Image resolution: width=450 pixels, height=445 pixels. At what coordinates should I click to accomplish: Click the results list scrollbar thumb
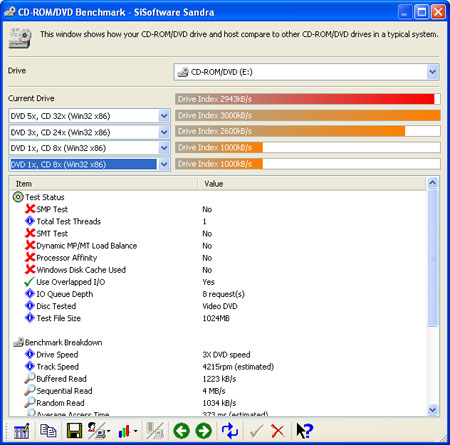[x=432, y=258]
